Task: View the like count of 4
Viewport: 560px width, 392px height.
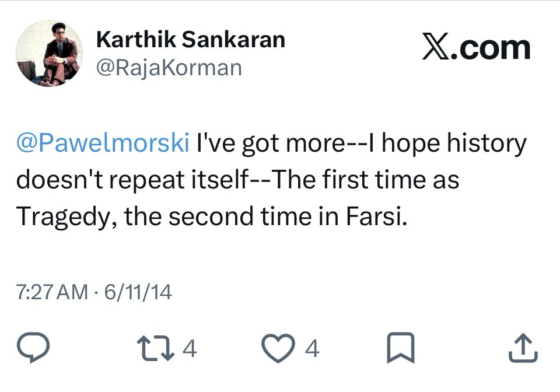Action: point(312,349)
